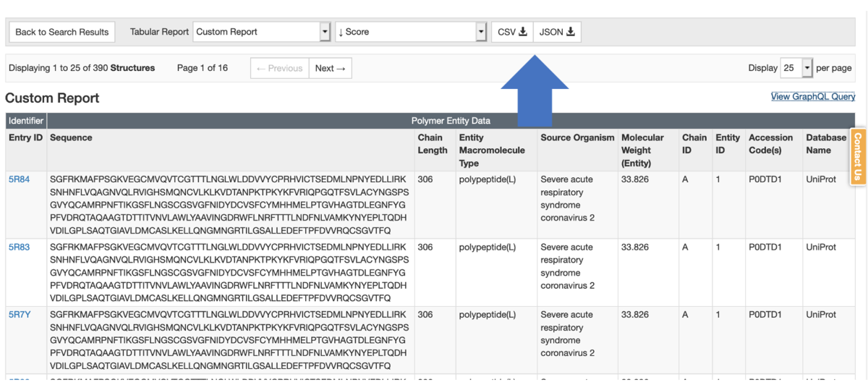Viewport: 868px width, 382px height.
Task: Click the Contact Us side tab
Action: [x=859, y=156]
